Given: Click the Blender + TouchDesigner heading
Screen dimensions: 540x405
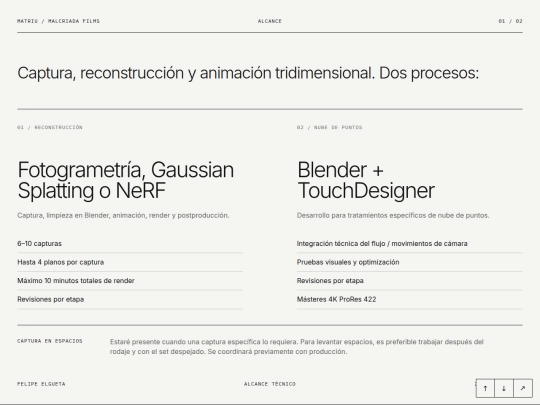Looking at the screenshot, I should pos(366,180).
